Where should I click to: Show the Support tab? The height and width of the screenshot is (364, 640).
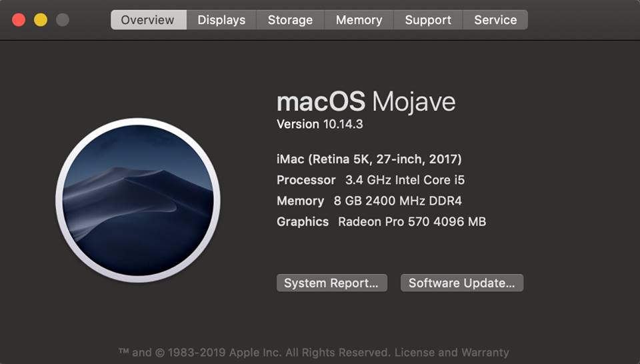[428, 19]
